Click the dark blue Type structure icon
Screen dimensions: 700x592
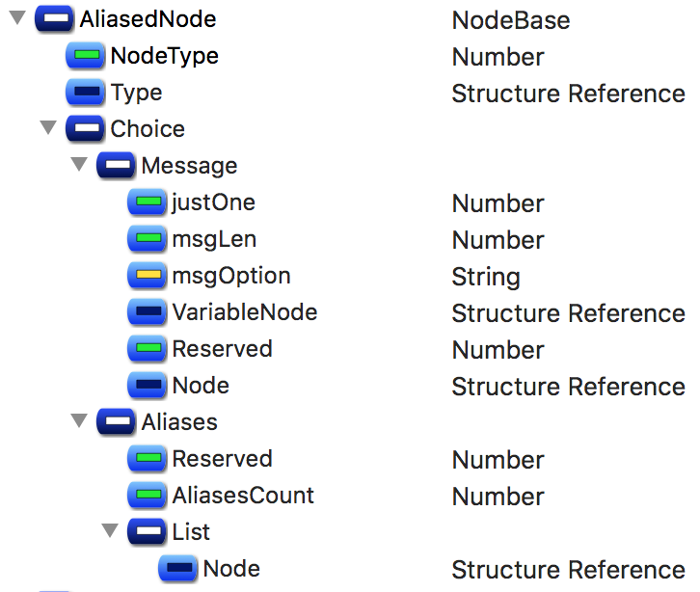(85, 94)
